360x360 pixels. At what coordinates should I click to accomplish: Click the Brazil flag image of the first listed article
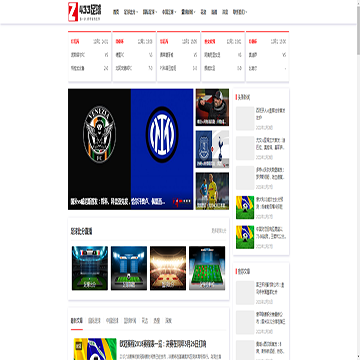[x=95, y=349]
